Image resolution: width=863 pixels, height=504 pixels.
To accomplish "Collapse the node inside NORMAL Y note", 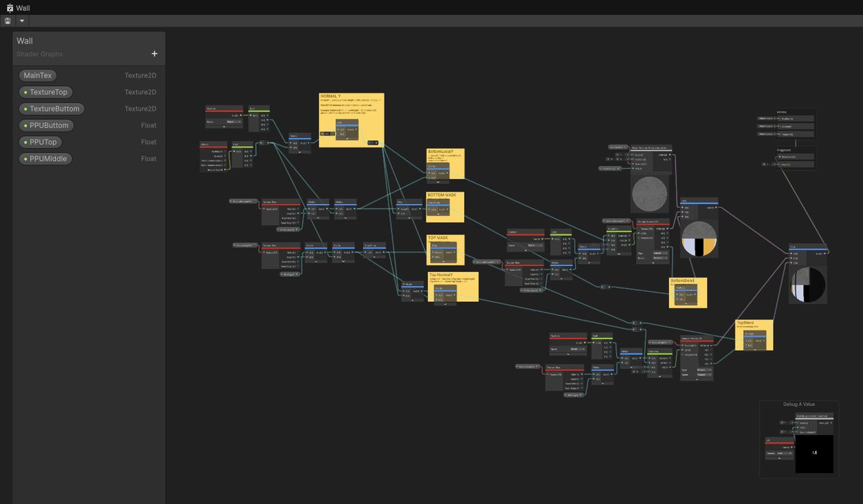I will 347,138.
